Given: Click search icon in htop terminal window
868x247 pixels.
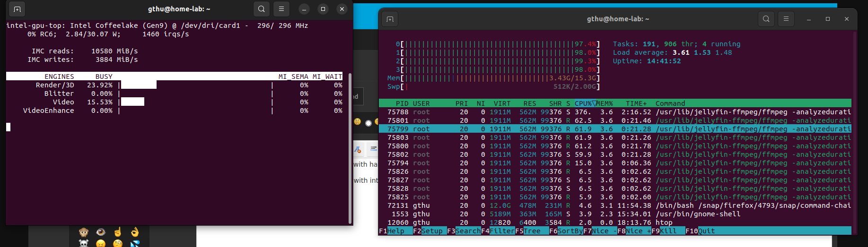Looking at the screenshot, I should 766,19.
